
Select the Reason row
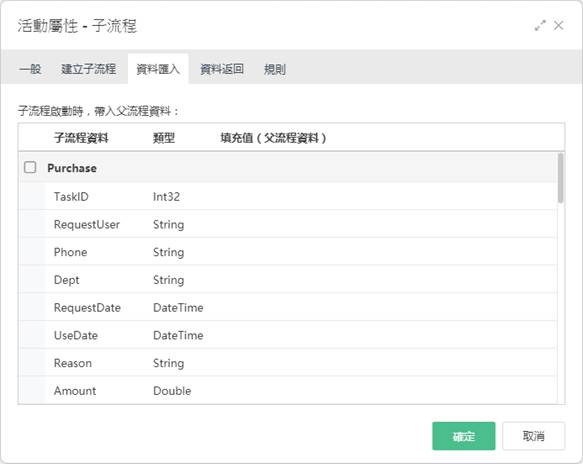287,363
